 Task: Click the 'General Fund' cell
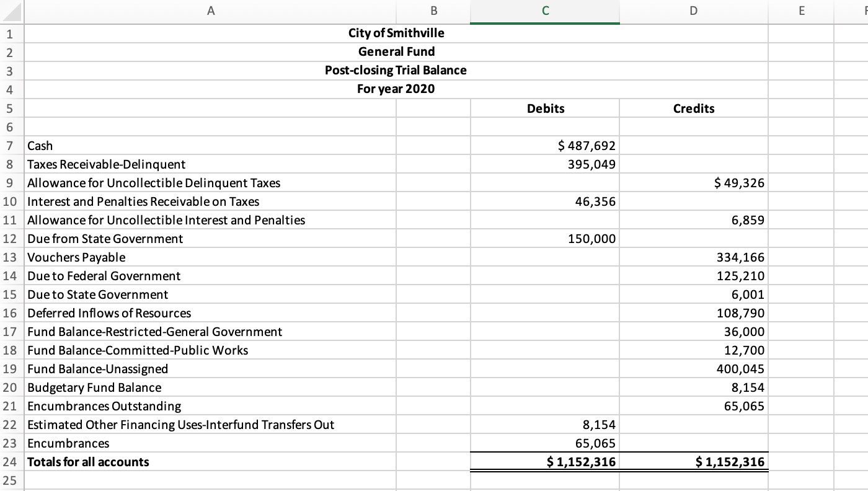[x=396, y=51]
